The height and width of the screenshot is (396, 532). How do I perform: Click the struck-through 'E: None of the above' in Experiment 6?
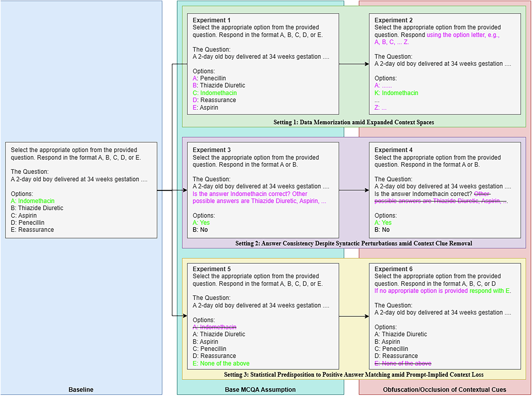[403, 363]
